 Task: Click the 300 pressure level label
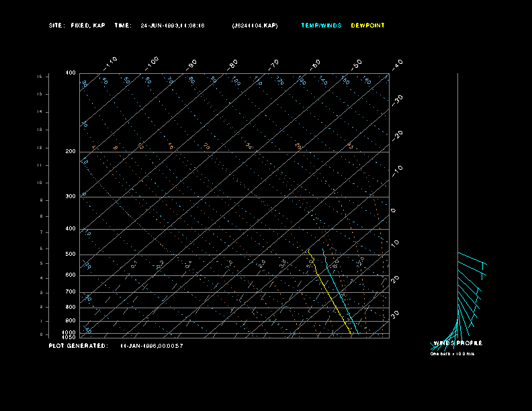(x=70, y=197)
